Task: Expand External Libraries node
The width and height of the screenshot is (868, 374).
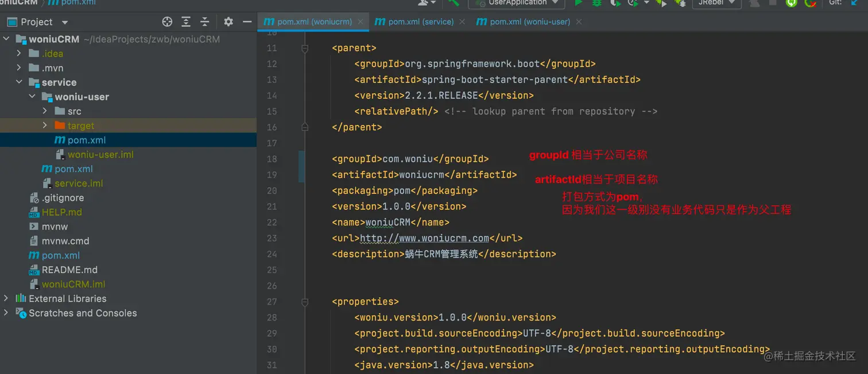Action: 6,298
